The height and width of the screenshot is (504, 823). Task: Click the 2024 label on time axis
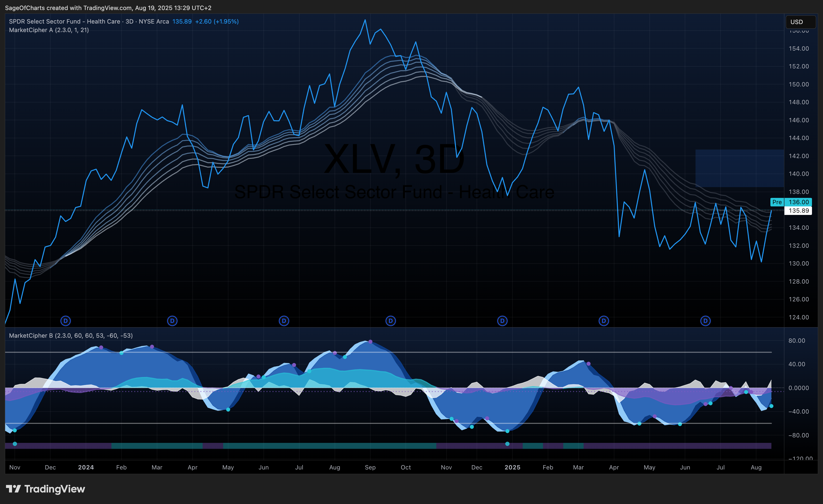(86, 467)
